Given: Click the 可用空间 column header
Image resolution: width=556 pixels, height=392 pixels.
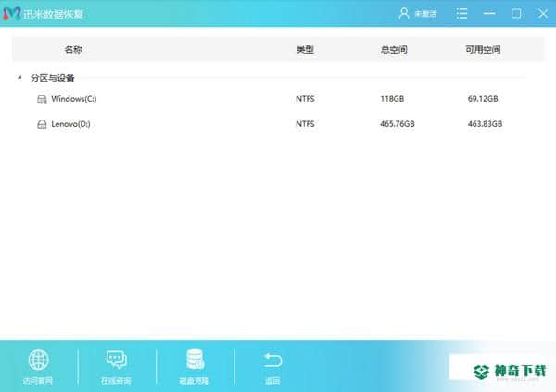Looking at the screenshot, I should (483, 50).
